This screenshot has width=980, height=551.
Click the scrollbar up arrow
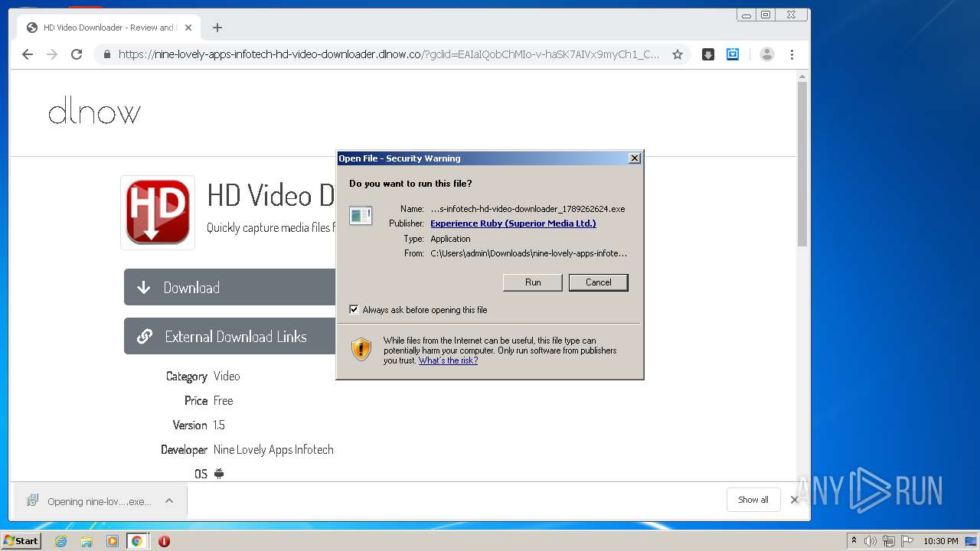(802, 77)
